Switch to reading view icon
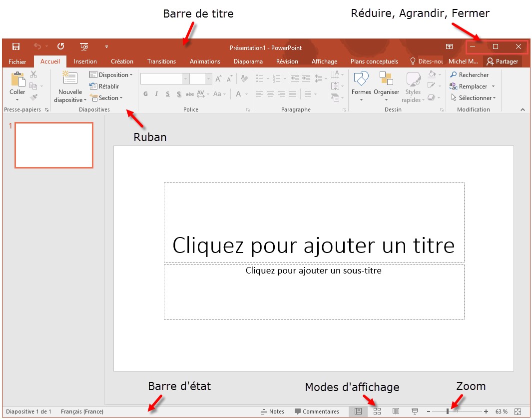The image size is (532, 419). [x=396, y=411]
